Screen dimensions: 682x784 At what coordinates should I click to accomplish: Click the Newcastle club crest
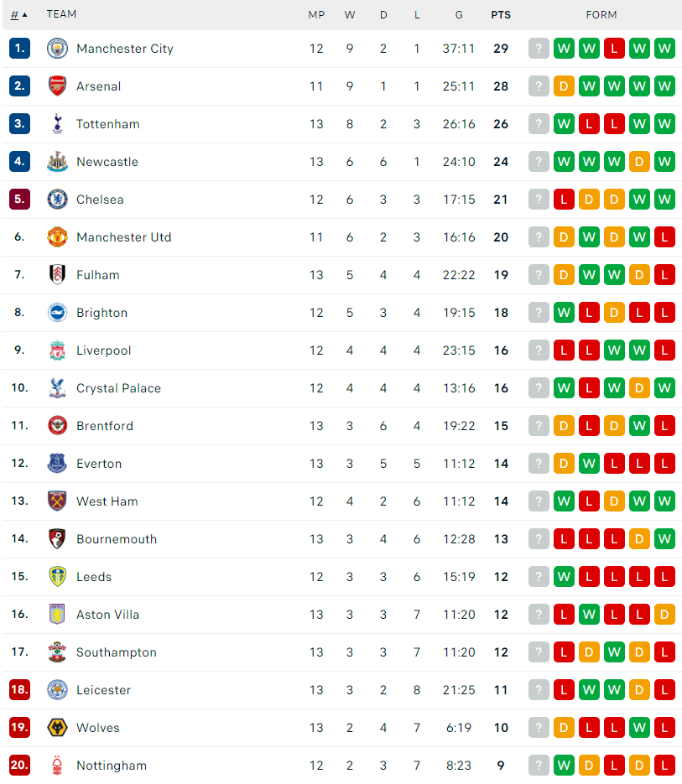[x=57, y=162]
